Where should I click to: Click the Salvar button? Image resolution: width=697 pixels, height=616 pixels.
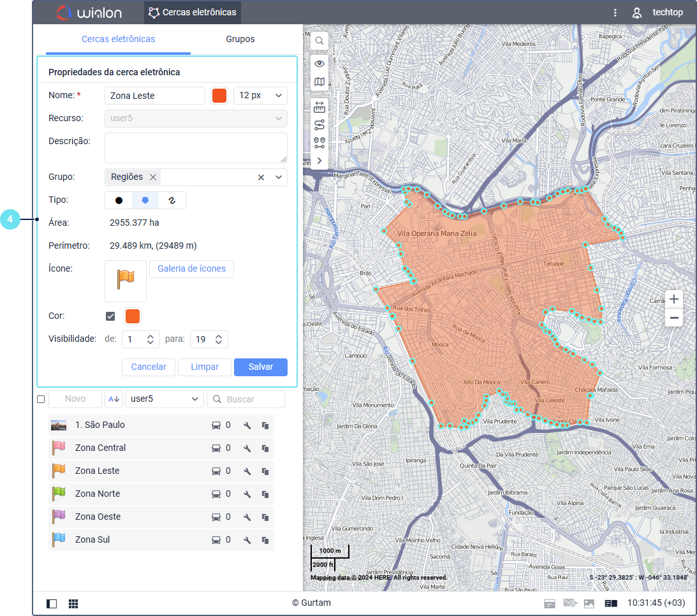click(260, 367)
